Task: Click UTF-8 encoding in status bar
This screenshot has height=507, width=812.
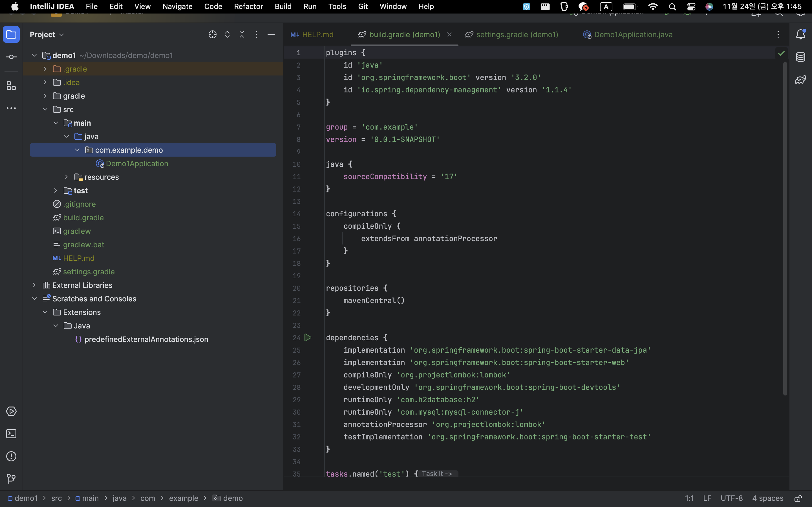Action: 731,498
